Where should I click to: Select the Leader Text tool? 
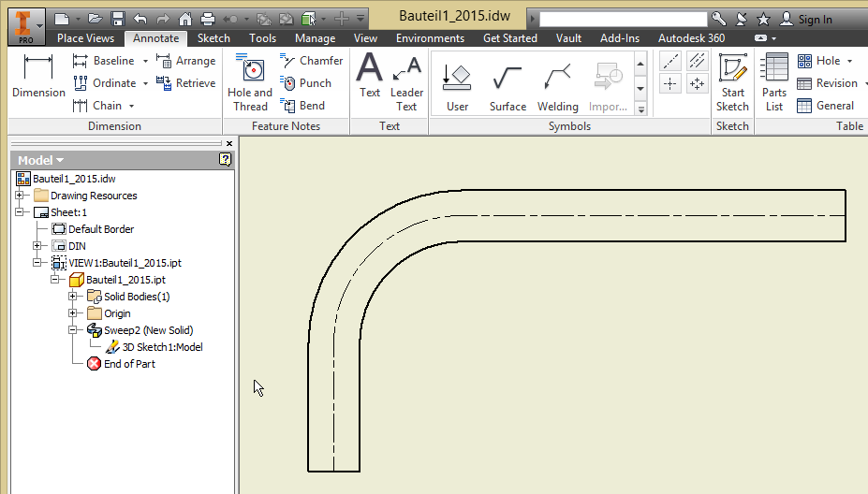pos(406,82)
